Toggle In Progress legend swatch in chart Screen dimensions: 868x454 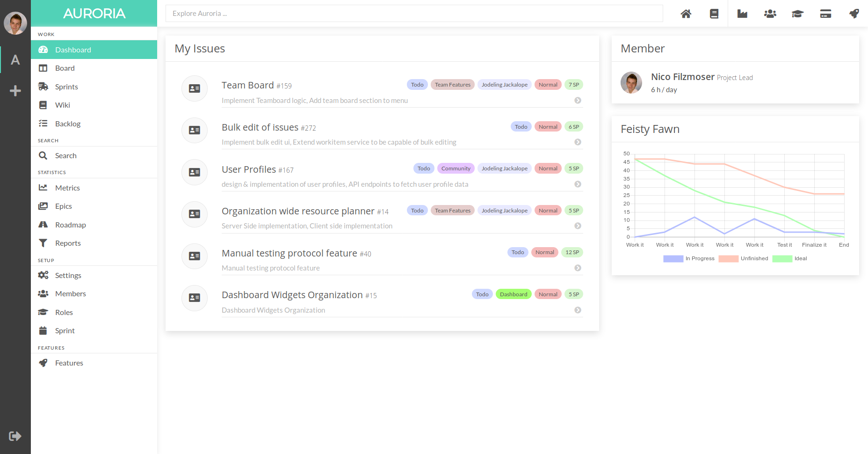coord(673,258)
